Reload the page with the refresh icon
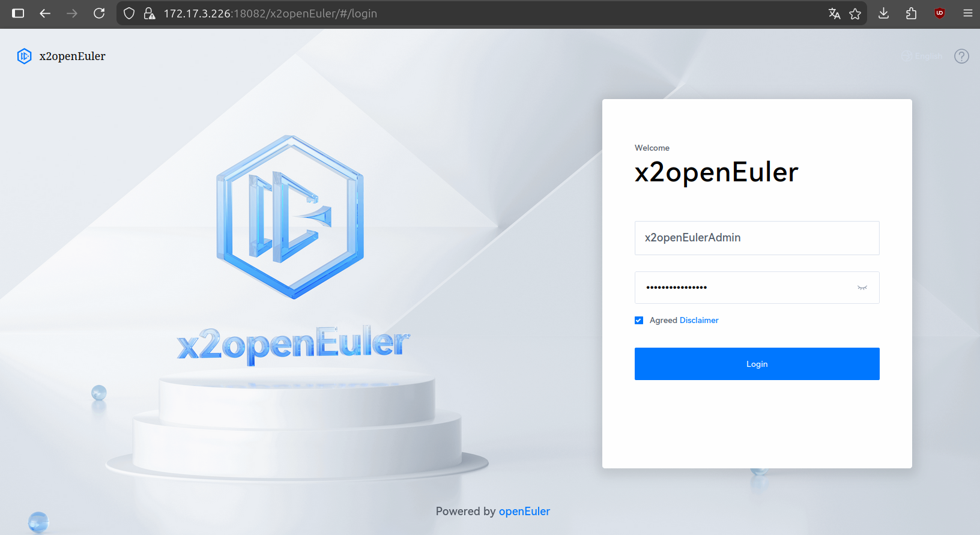980x535 pixels. [99, 13]
